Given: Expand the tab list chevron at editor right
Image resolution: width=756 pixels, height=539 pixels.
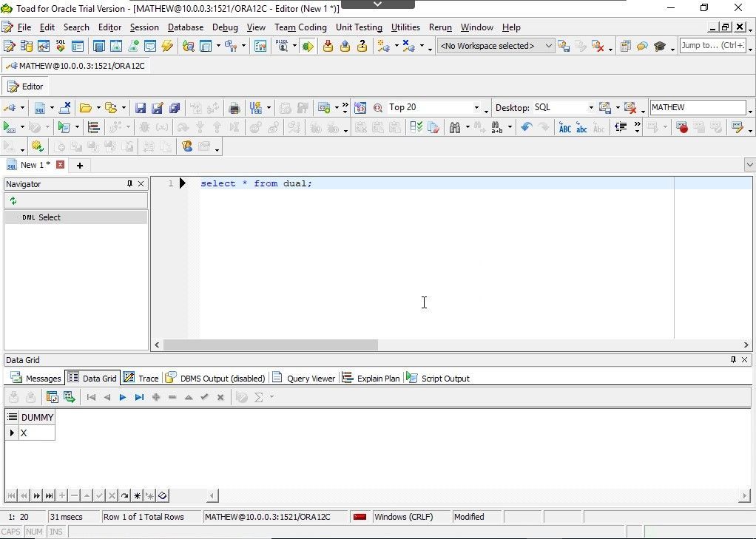Looking at the screenshot, I should click(x=750, y=165).
